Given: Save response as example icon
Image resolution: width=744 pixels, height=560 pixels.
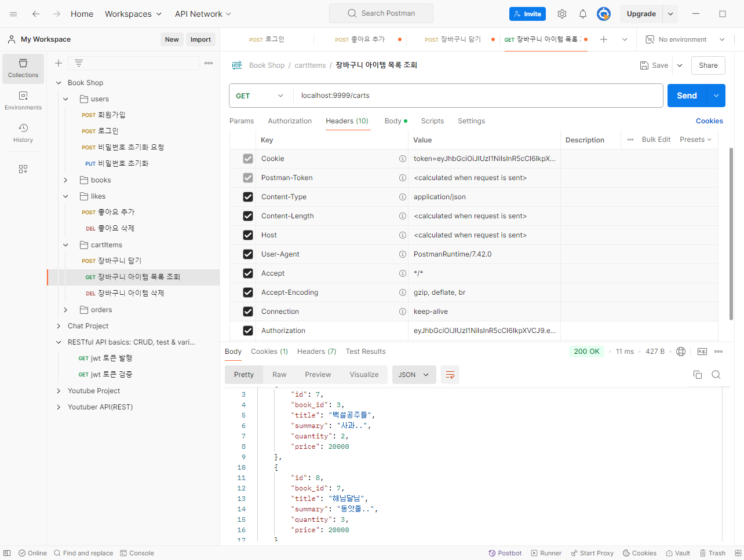Looking at the screenshot, I should (x=702, y=352).
